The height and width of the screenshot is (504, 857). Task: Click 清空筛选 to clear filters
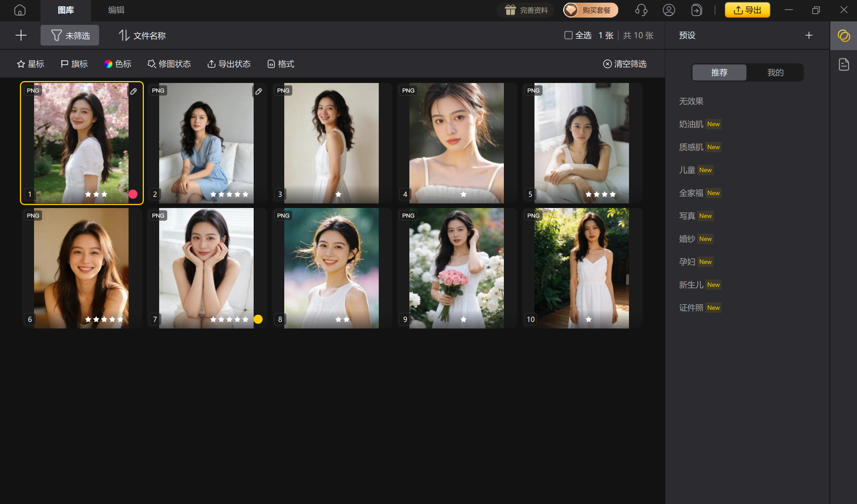pyautogui.click(x=625, y=64)
